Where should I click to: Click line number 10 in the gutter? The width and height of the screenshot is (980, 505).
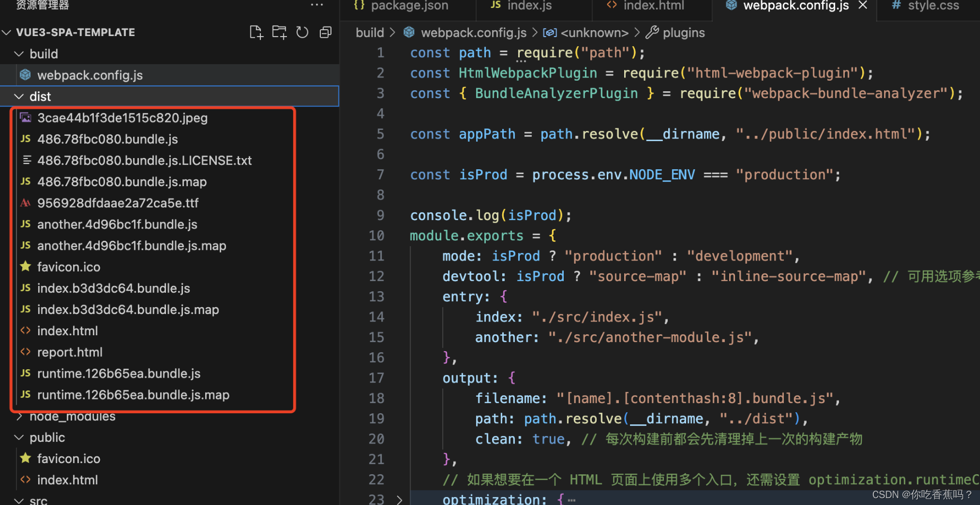(x=377, y=236)
